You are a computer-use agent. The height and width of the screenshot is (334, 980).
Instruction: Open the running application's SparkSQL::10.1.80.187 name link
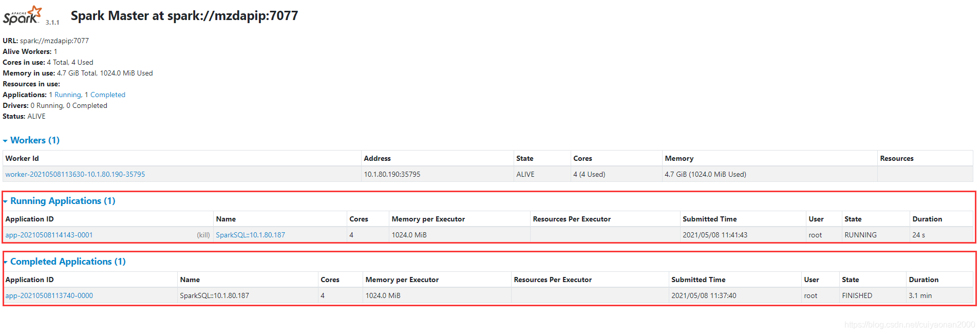pyautogui.click(x=250, y=235)
